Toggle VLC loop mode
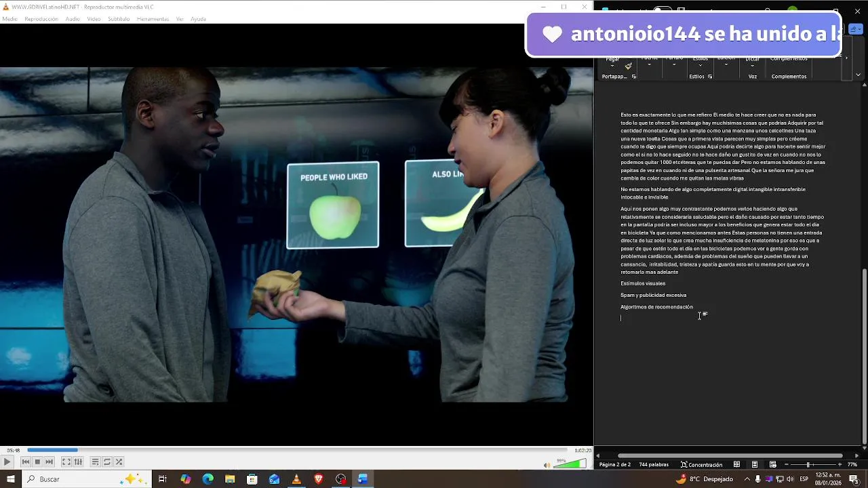This screenshot has height=488, width=868. (107, 462)
